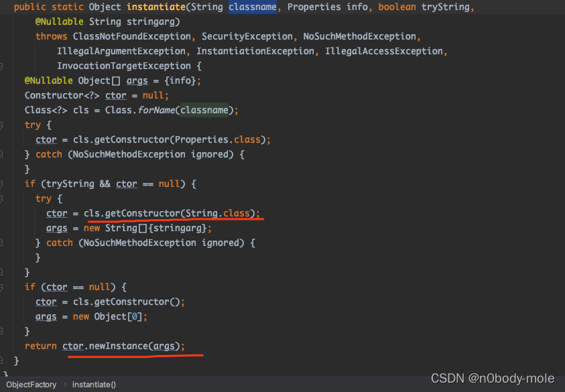565x392 pixels.
Task: Click tryString in the if condition
Action: point(70,184)
